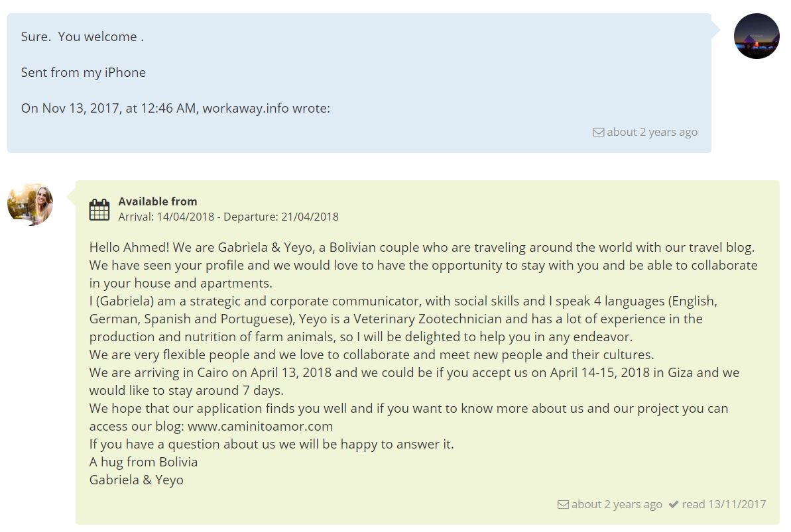Click the envelope icon in the blue message
The height and width of the screenshot is (532, 791).
[598, 132]
